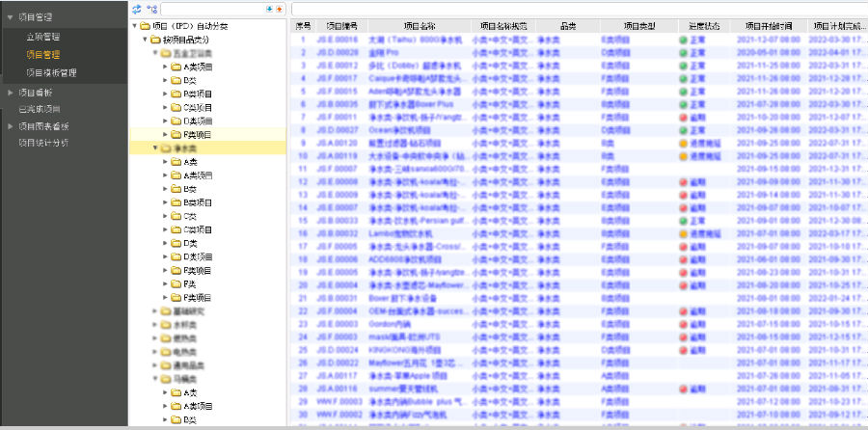Viewport: 868px width, 430px height.
Task: Open 项目统计分析 in the sidebar
Action: point(44,143)
